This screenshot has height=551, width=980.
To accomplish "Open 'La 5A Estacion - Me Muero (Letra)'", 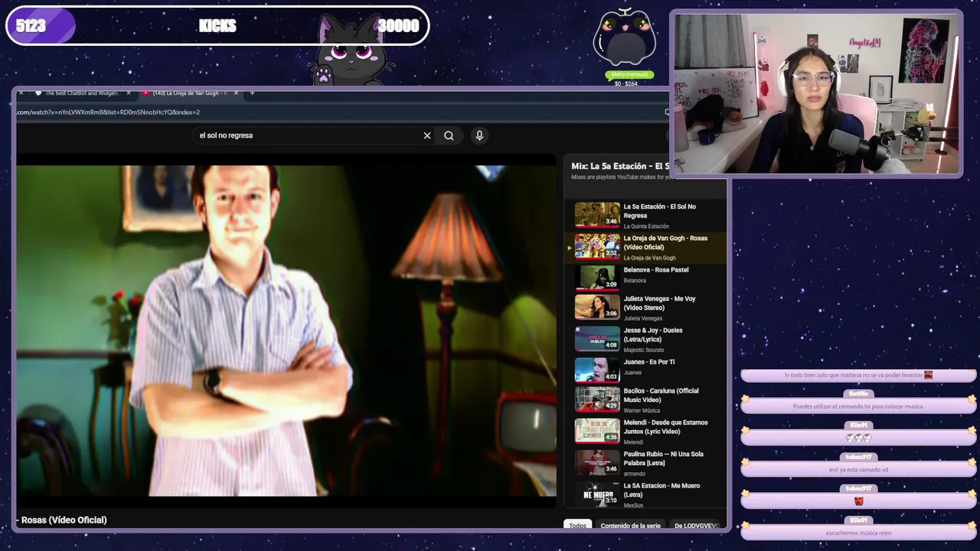I will tap(661, 490).
